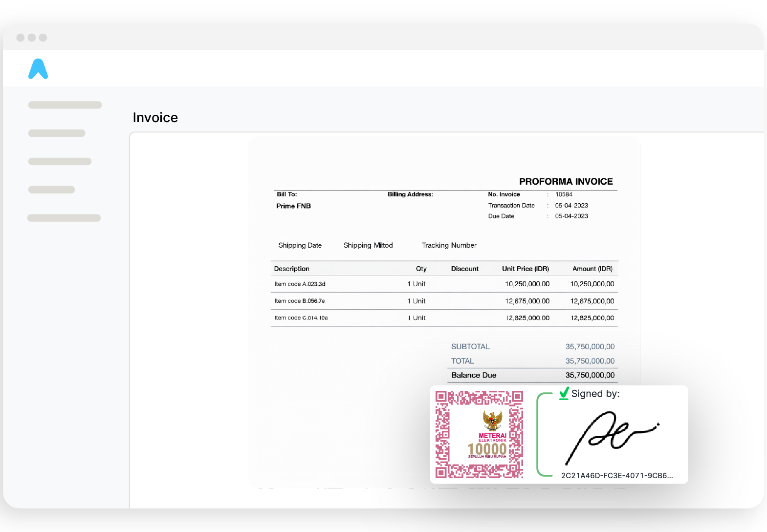Click the Tracking Number field label
767x532 pixels.
(x=449, y=245)
